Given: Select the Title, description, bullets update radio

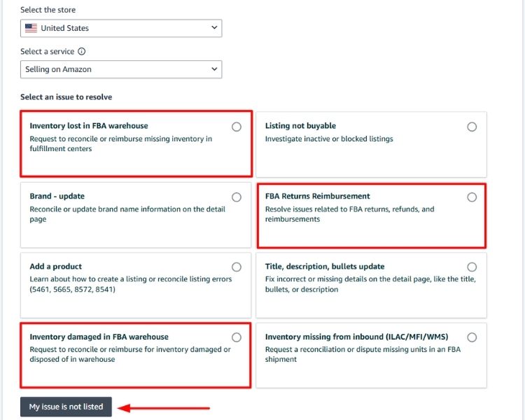Looking at the screenshot, I should 472,267.
